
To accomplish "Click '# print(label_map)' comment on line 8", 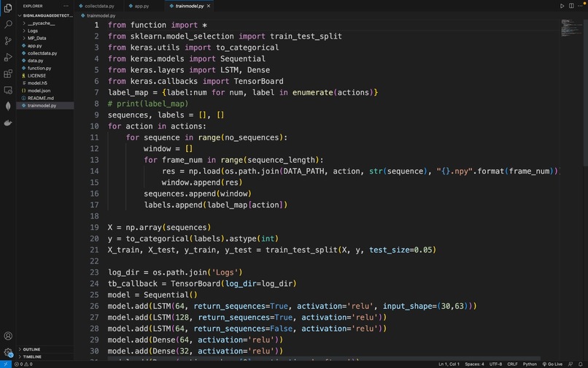I will (148, 104).
